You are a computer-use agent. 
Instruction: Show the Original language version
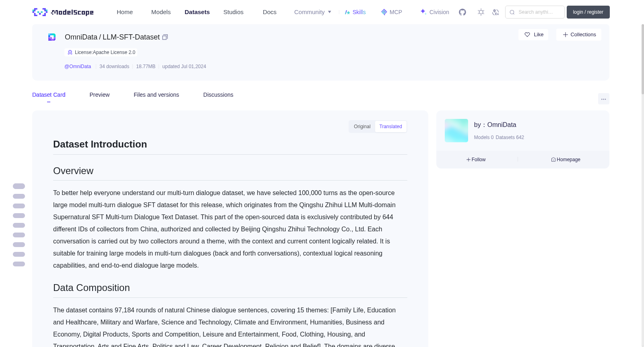362,127
